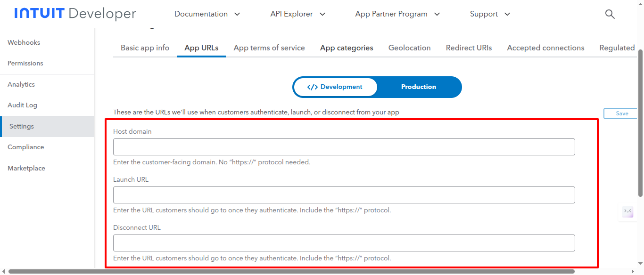Expand the Documentation dropdown menu
The width and height of the screenshot is (644, 275).
[207, 14]
